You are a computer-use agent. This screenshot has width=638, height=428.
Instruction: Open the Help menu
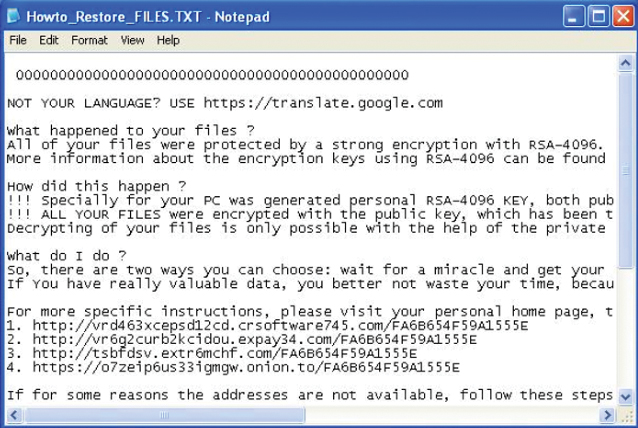coord(168,40)
